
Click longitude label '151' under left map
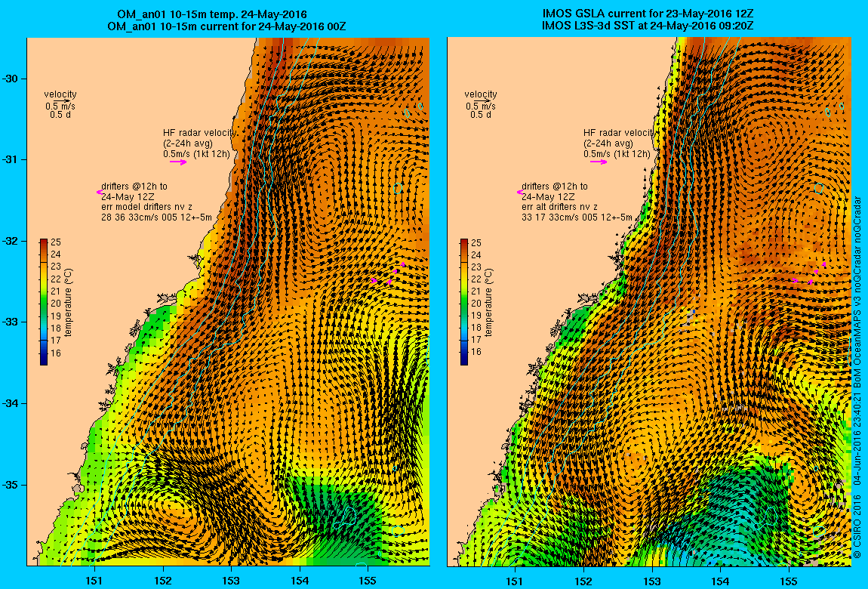(94, 581)
